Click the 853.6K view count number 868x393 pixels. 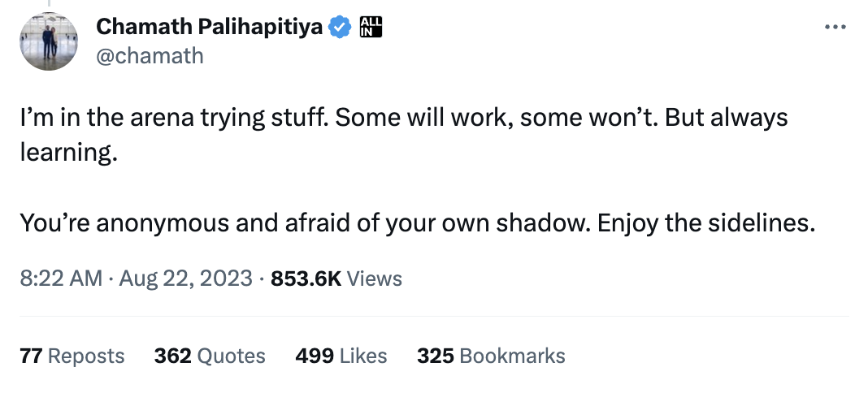[306, 279]
